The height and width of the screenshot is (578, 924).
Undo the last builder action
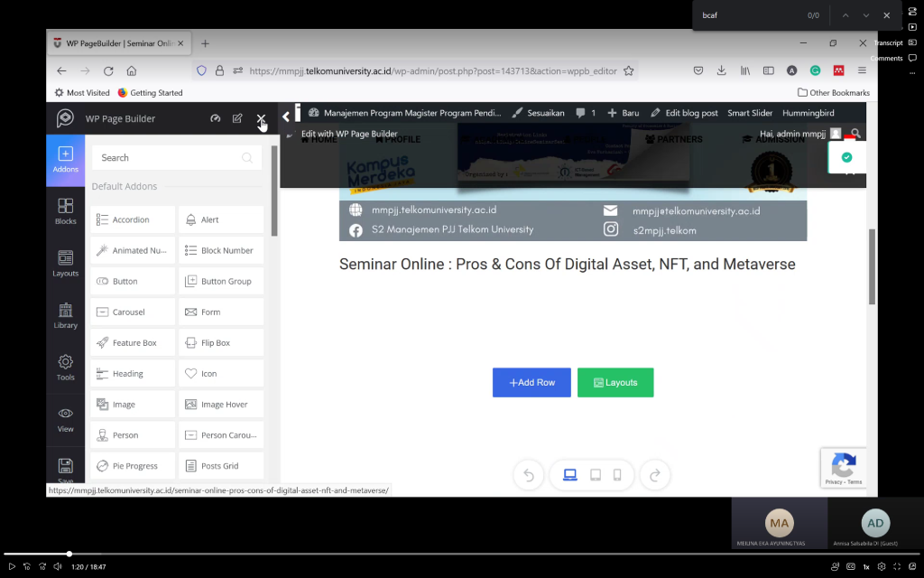point(529,475)
